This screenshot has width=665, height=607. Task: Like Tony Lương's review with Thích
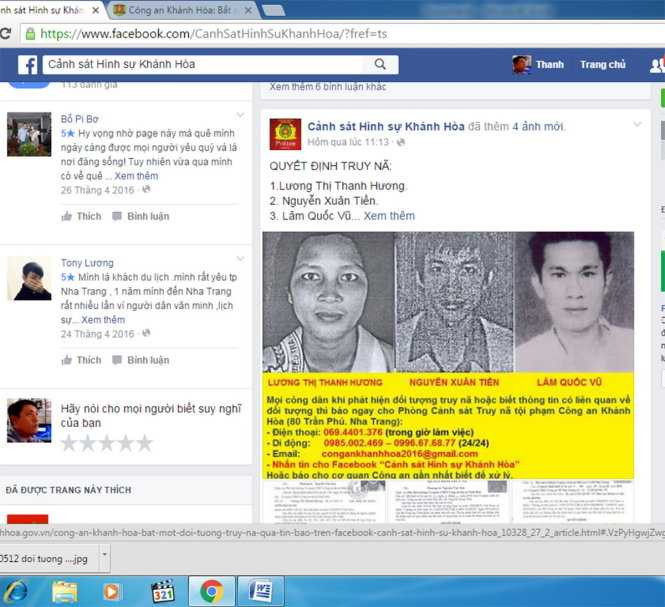pyautogui.click(x=81, y=360)
